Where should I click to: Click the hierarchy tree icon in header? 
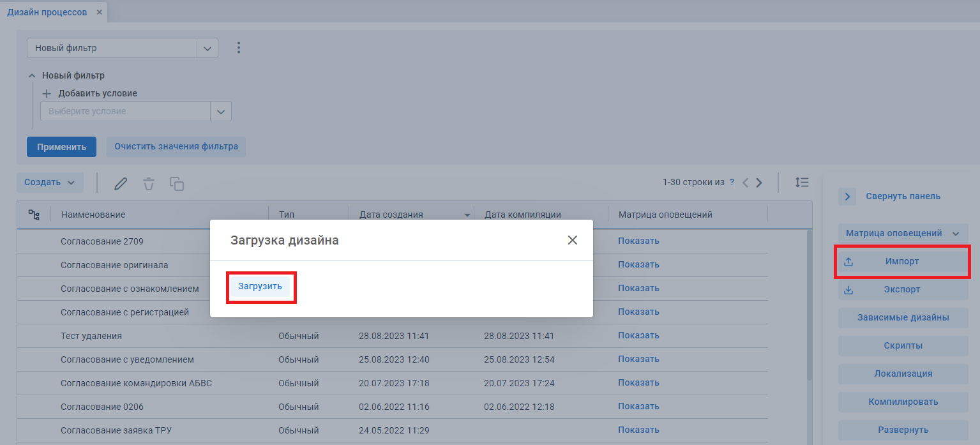pyautogui.click(x=34, y=215)
